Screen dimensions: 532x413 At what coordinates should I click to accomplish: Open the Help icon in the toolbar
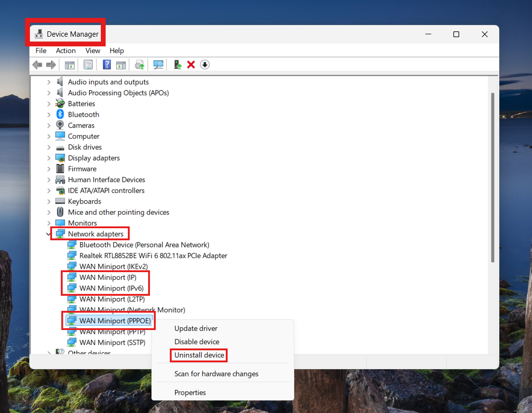pos(107,64)
